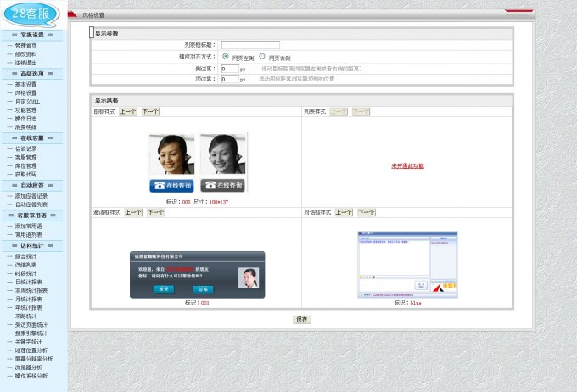Click the left blue button in the invitation box preview
The height and width of the screenshot is (392, 577).
pyautogui.click(x=164, y=289)
